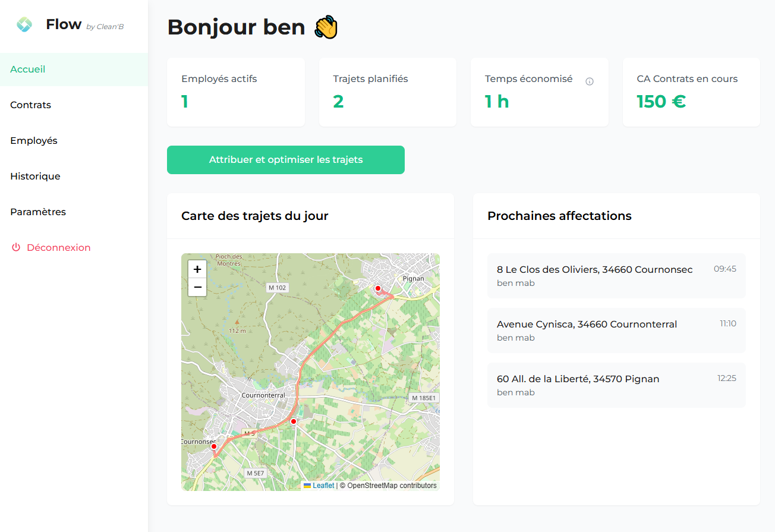775x532 pixels.
Task: Select the Avenue Cynisca assignment card
Action: click(616, 330)
